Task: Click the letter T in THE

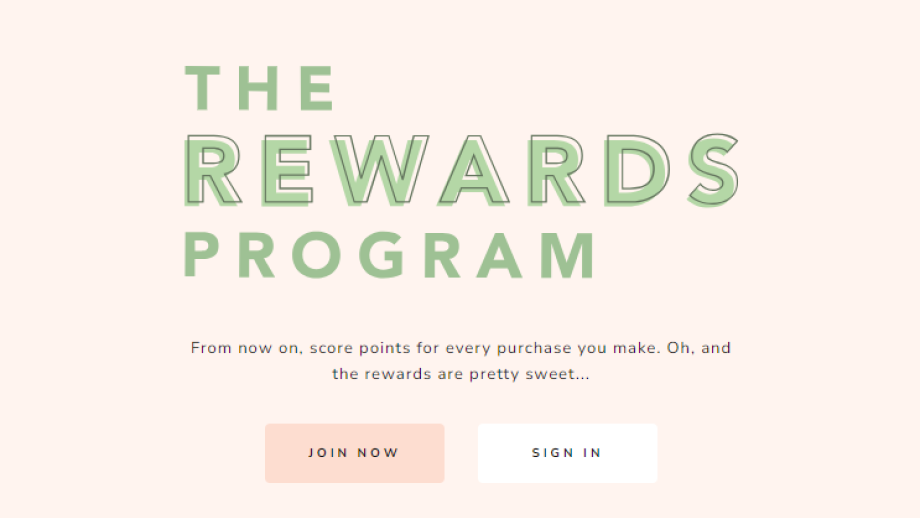Action: pos(202,88)
